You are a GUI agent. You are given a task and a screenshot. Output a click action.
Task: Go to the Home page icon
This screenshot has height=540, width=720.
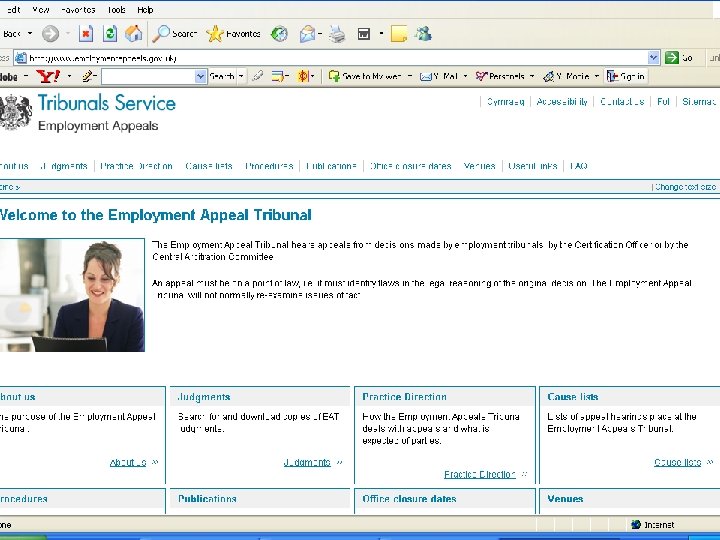point(134,34)
